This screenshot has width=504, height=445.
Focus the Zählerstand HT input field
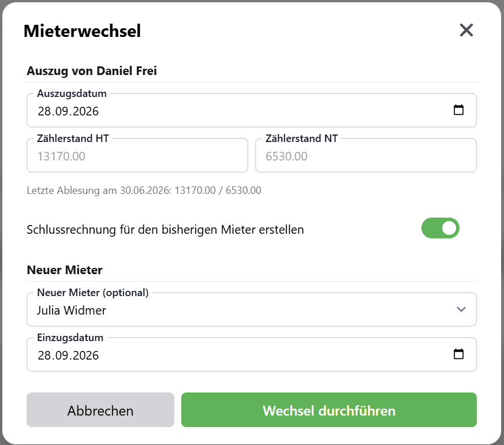pyautogui.click(x=137, y=156)
